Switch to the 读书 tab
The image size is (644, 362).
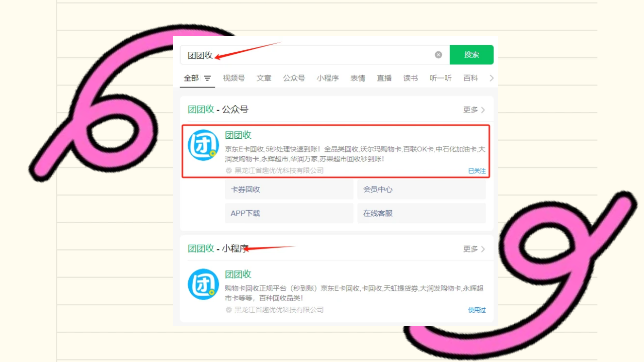[x=411, y=78]
